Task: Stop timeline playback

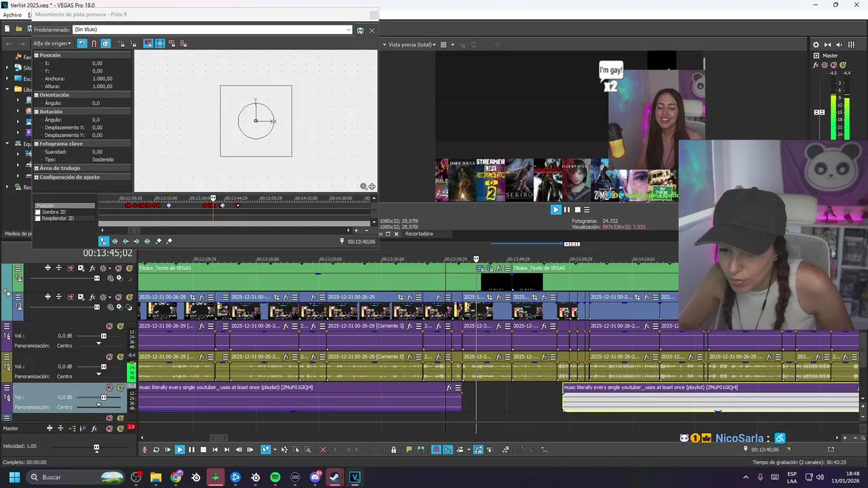Action: click(x=203, y=449)
